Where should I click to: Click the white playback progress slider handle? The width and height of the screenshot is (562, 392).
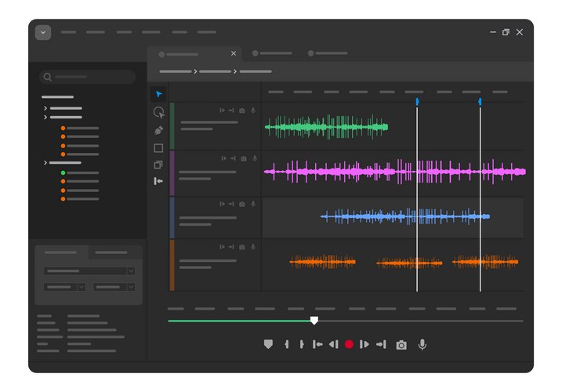(x=314, y=320)
